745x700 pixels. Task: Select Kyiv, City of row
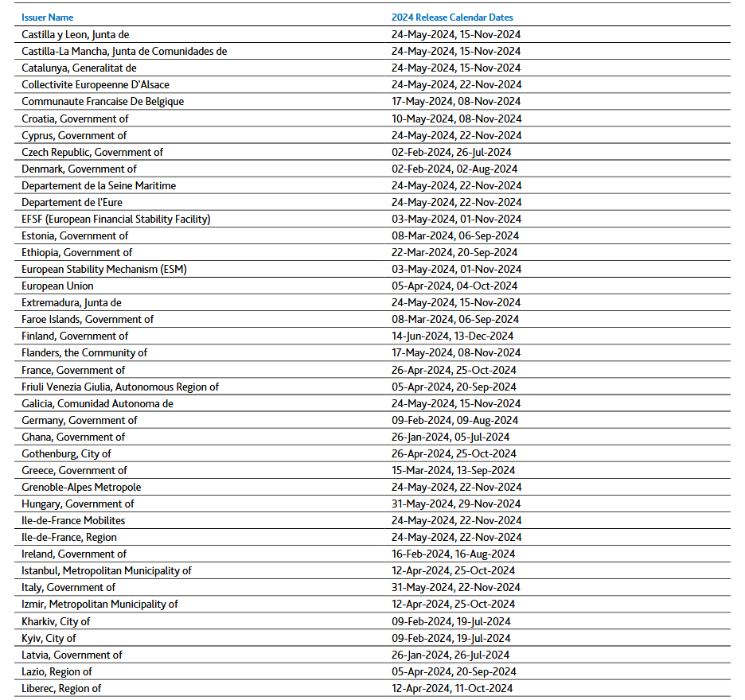49,638
